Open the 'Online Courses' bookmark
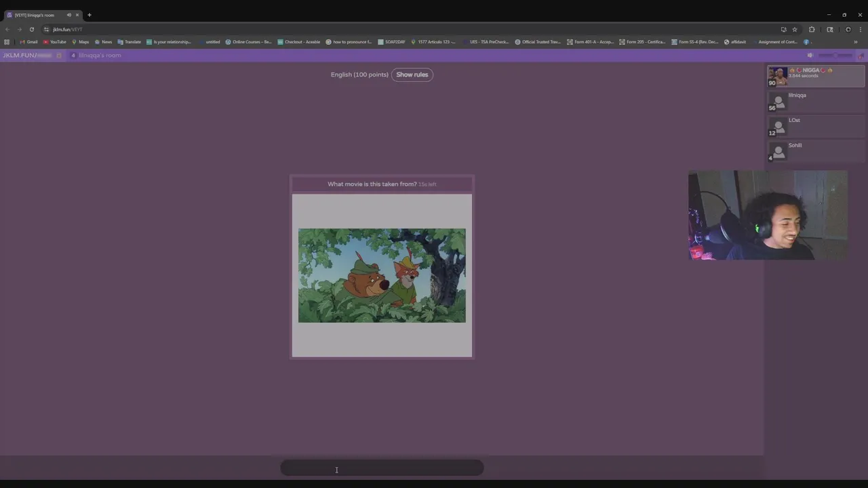This screenshot has width=868, height=488. (x=249, y=42)
